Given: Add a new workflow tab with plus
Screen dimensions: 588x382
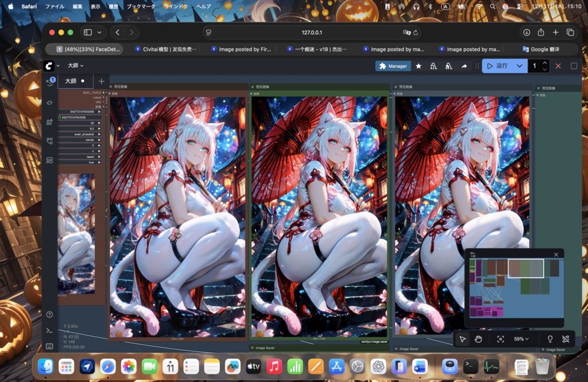Looking at the screenshot, I should [101, 81].
